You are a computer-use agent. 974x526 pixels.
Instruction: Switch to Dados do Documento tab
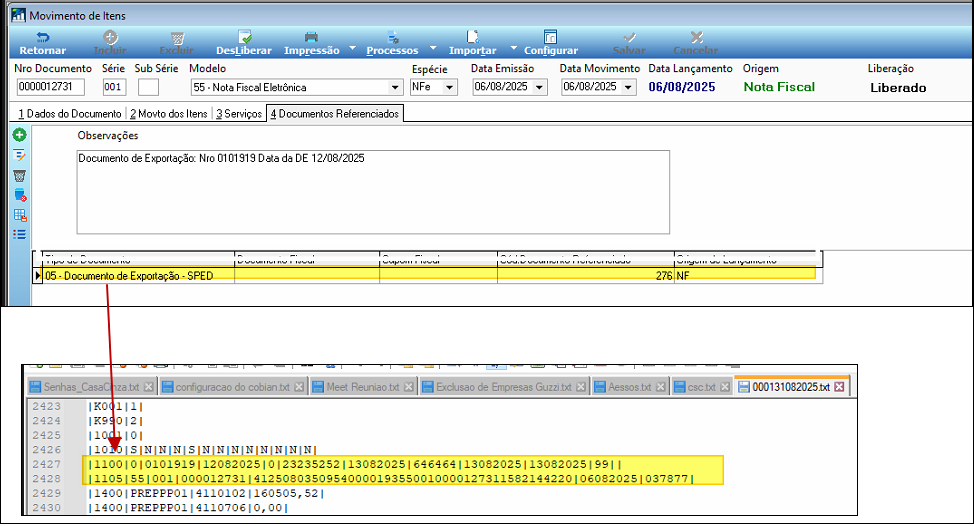coord(67,114)
